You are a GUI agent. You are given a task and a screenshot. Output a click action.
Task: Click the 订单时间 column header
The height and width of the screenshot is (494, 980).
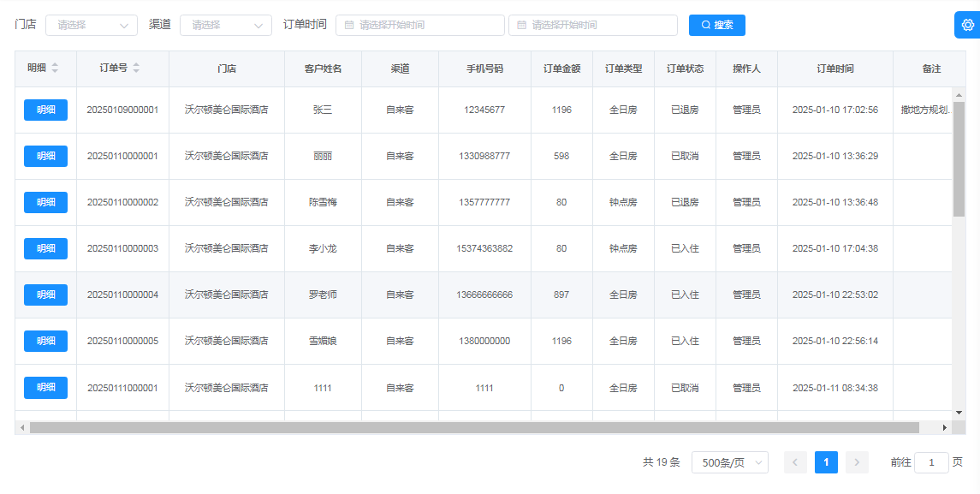click(x=834, y=68)
